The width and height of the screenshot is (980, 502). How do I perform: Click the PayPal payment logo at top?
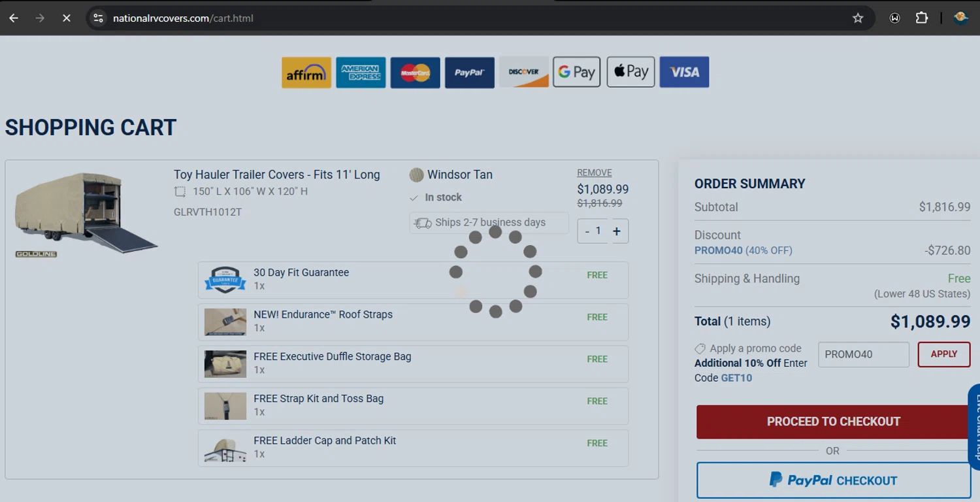[x=469, y=72]
